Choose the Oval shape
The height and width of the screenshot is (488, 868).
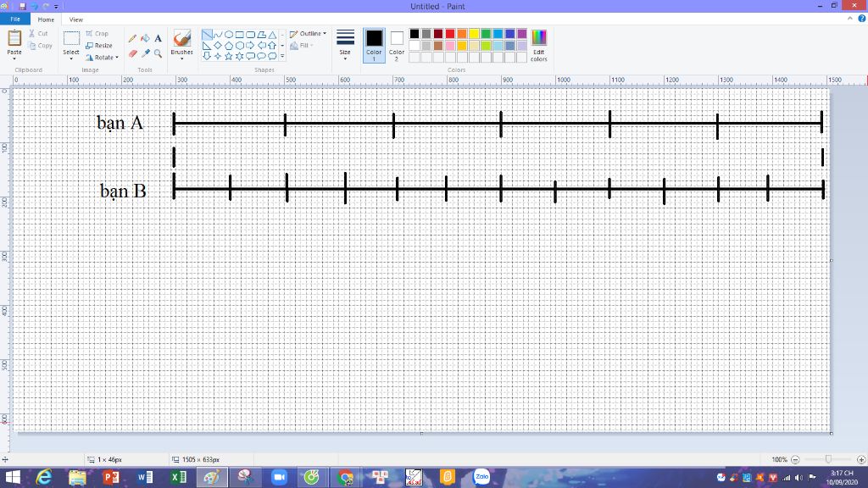click(229, 34)
